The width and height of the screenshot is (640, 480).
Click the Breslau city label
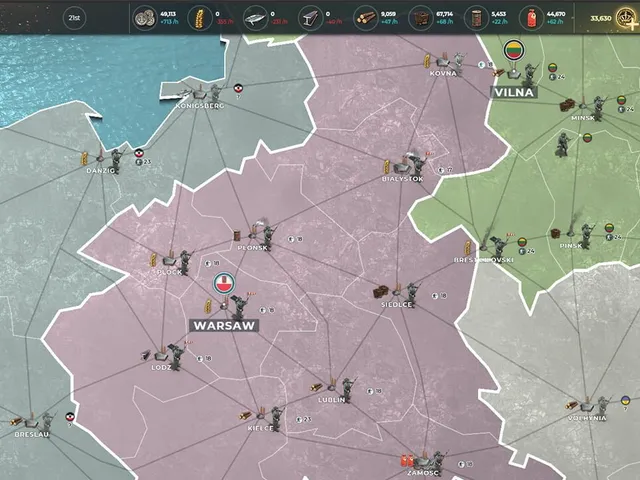pyautogui.click(x=31, y=434)
